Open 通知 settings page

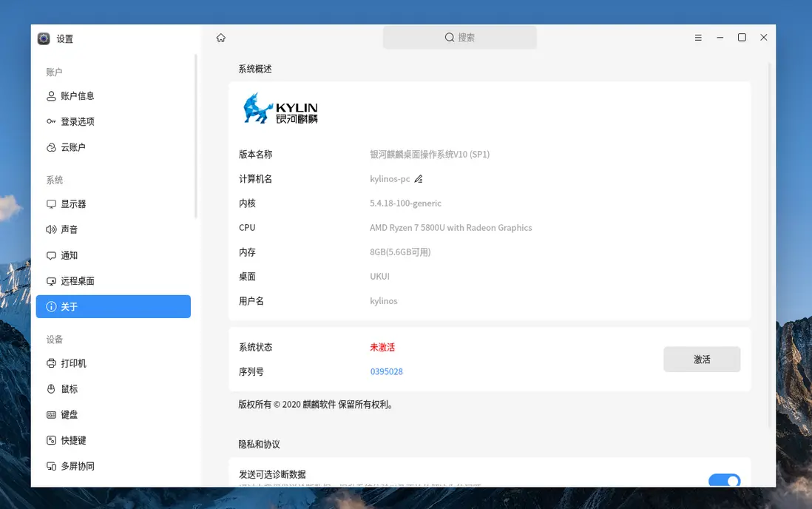pyautogui.click(x=113, y=255)
